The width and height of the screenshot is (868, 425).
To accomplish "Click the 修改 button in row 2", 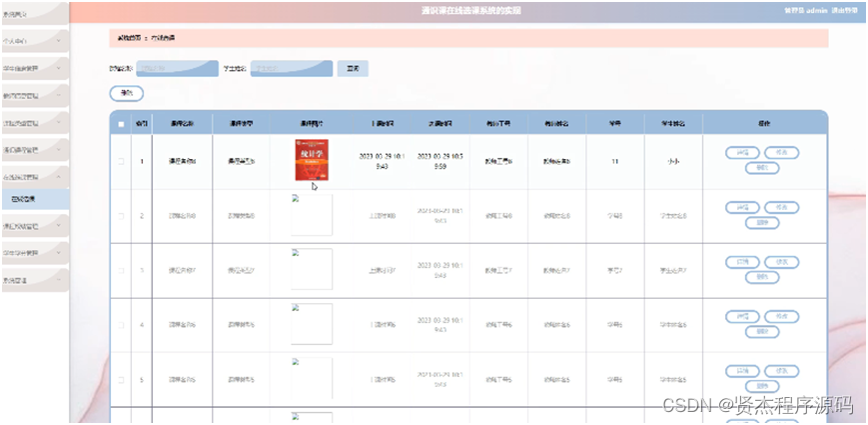I will click(x=782, y=208).
